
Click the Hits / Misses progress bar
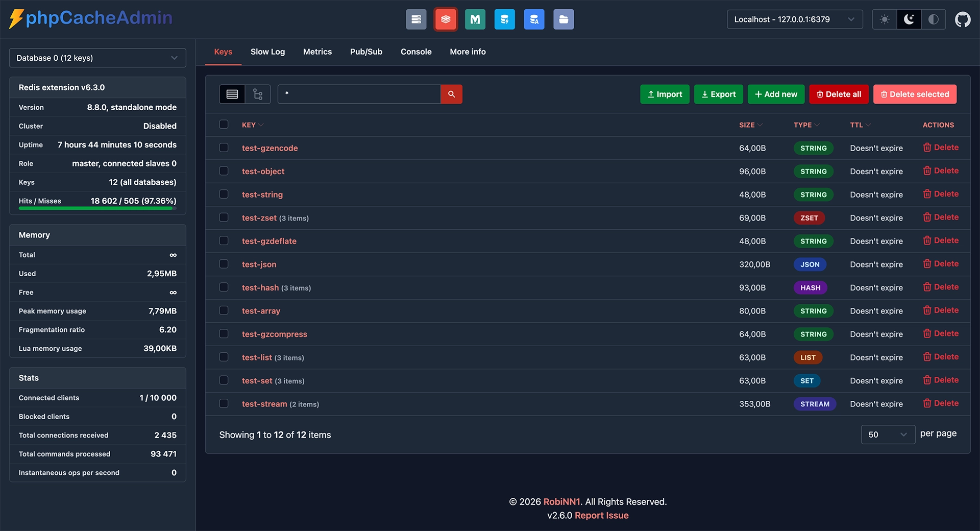(x=97, y=208)
